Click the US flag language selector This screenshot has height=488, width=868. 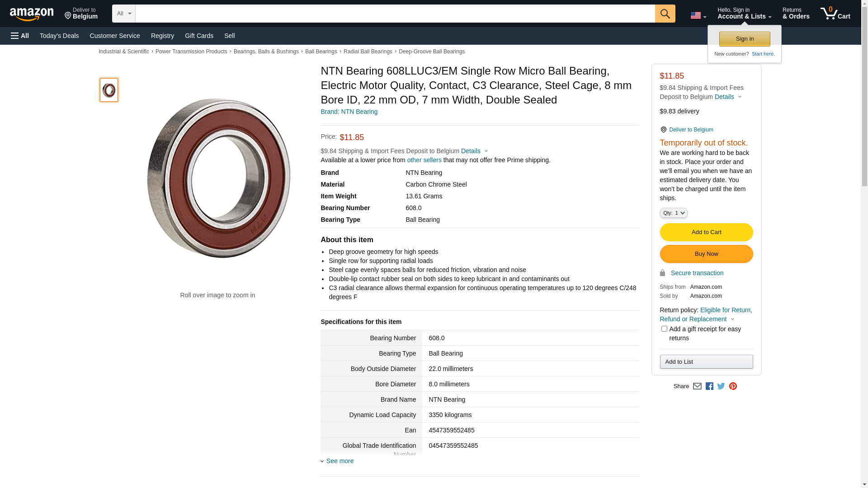(x=698, y=16)
